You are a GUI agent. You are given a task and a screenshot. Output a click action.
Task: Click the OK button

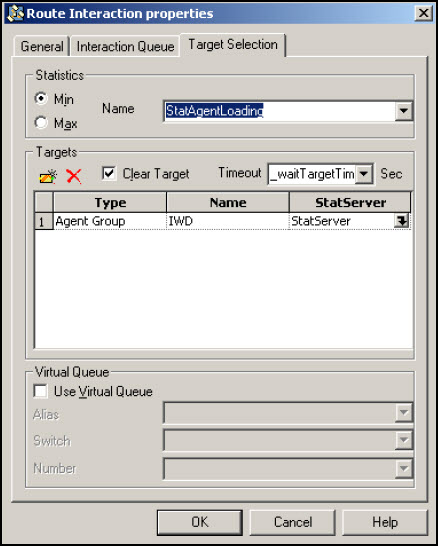200,522
